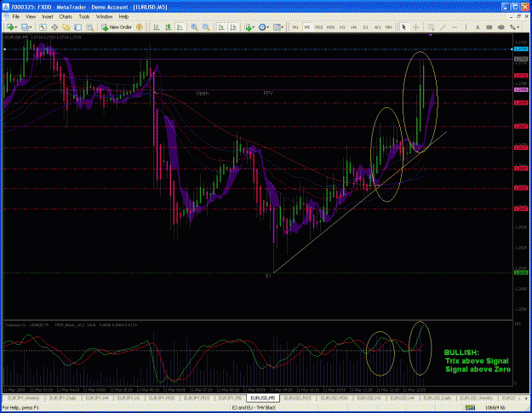
Task: Toggle M1 timeframe button
Action: point(295,27)
